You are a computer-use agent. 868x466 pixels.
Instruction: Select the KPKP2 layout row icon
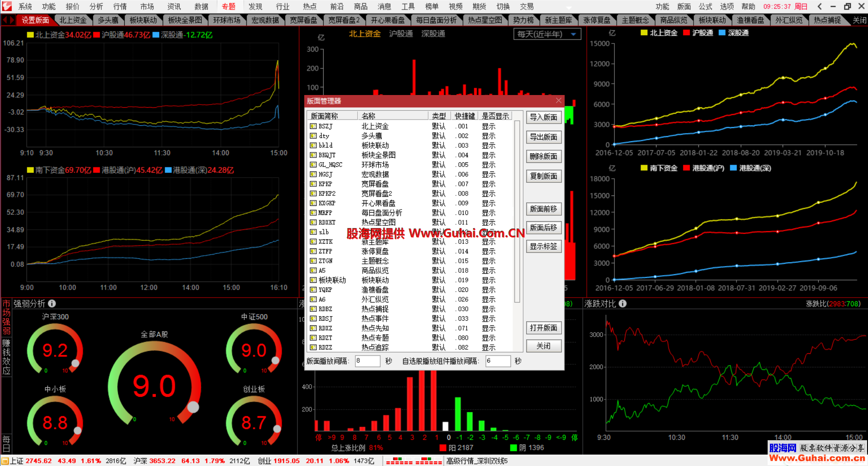(x=313, y=194)
